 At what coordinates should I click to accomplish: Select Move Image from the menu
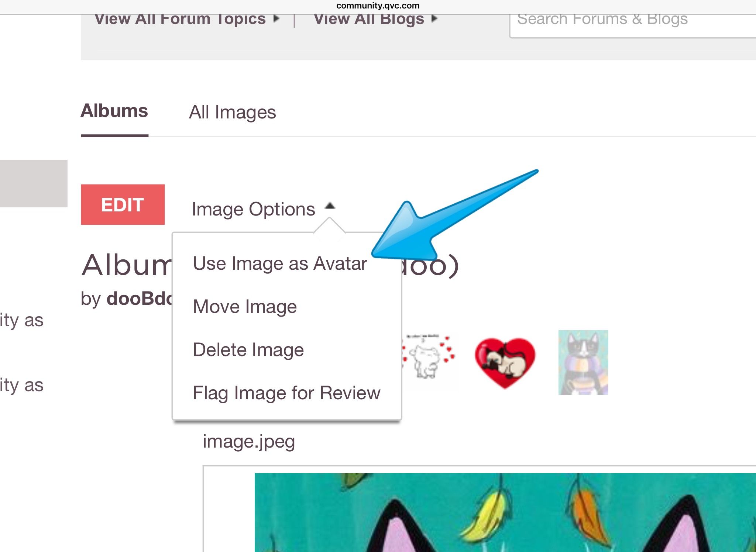click(245, 307)
